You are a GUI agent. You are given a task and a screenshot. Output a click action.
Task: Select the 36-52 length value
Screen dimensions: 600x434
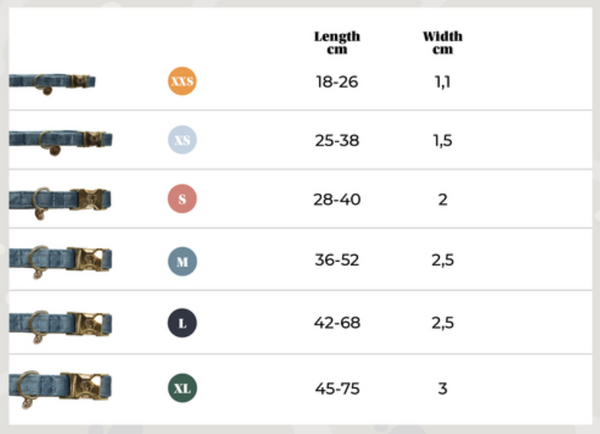pyautogui.click(x=337, y=262)
